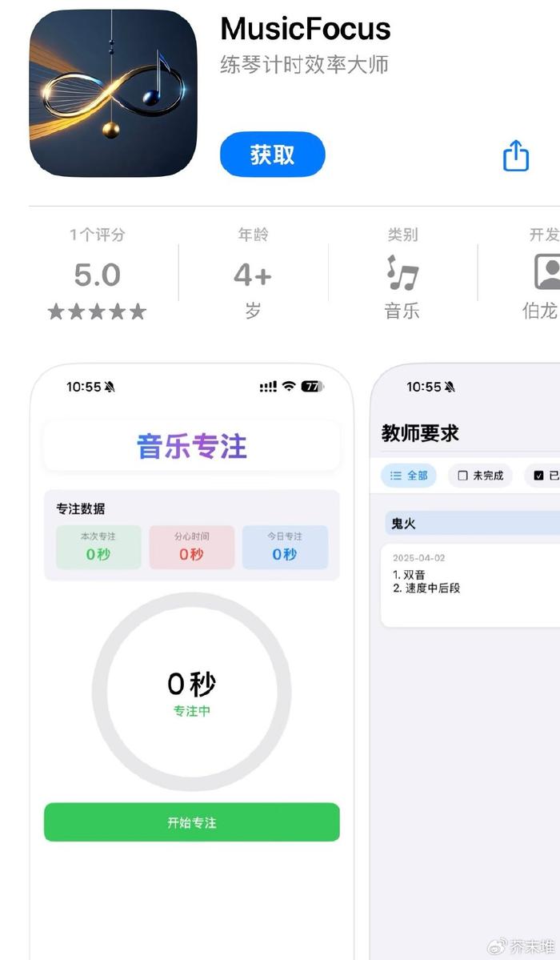Image resolution: width=560 pixels, height=960 pixels.
Task: Tap 开始专注 green button in preview
Action: click(x=191, y=822)
